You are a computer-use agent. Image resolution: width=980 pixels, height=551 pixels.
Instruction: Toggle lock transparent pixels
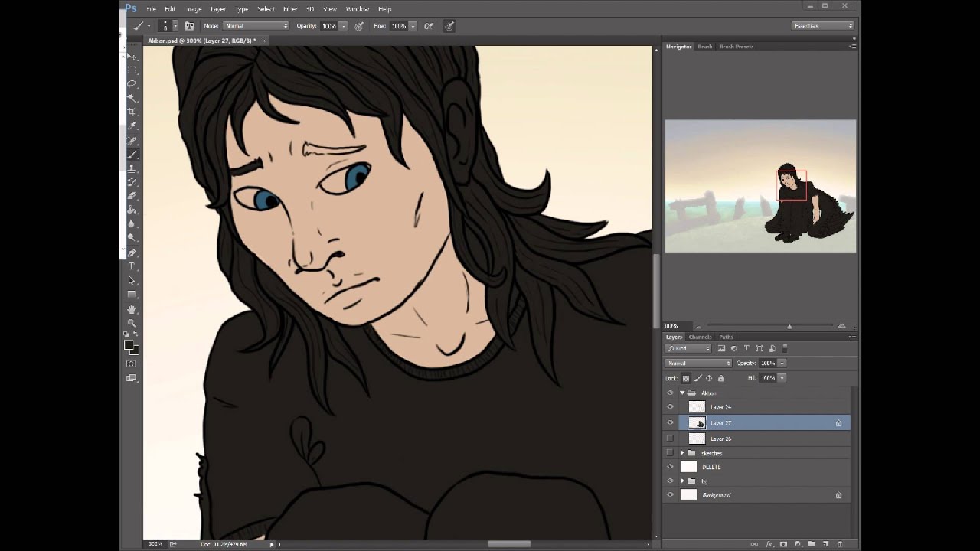point(686,378)
